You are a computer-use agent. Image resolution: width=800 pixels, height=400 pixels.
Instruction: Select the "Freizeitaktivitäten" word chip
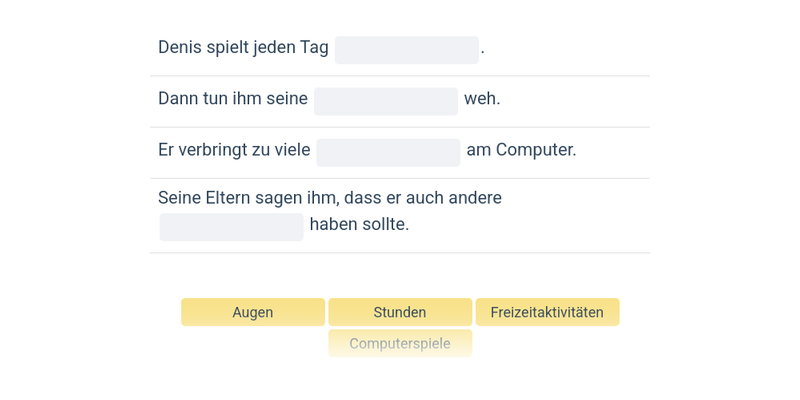click(x=547, y=312)
